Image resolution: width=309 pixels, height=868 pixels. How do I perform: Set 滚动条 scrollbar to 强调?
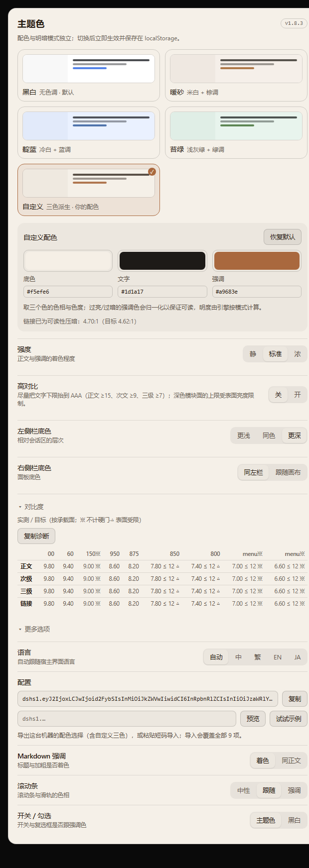coord(295,790)
